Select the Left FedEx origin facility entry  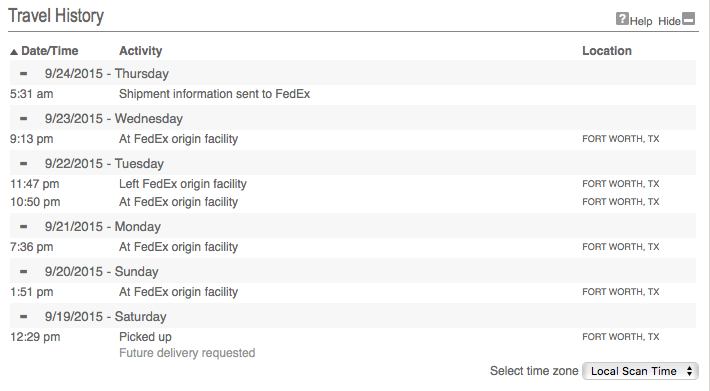coord(182,184)
